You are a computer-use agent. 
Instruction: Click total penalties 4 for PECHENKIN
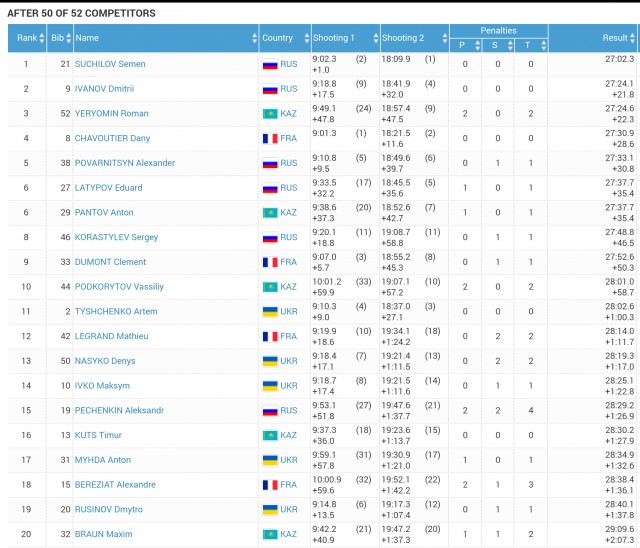pos(531,410)
